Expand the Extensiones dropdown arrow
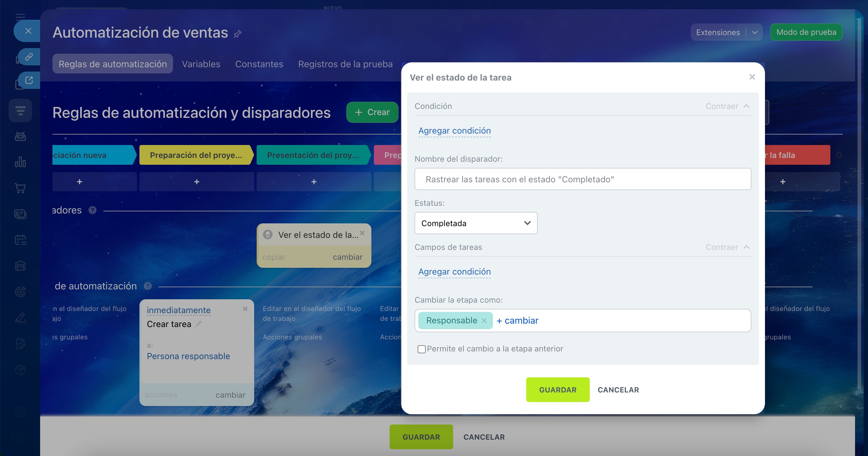Viewport: 868px width, 456px height. point(754,32)
